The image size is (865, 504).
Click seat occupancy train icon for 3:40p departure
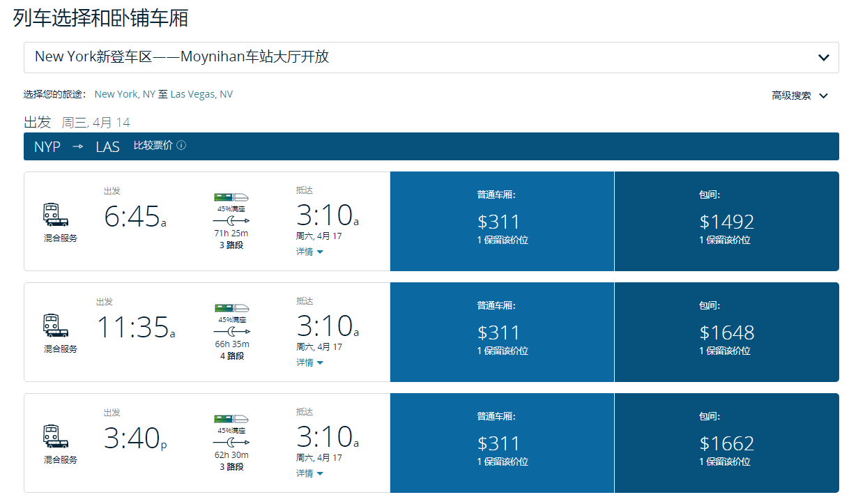click(231, 419)
